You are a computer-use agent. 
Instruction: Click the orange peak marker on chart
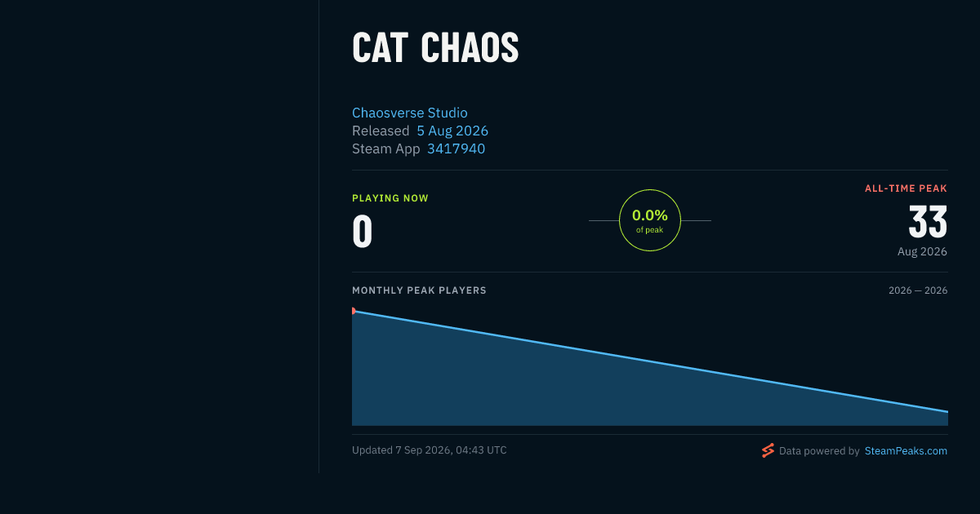click(353, 311)
